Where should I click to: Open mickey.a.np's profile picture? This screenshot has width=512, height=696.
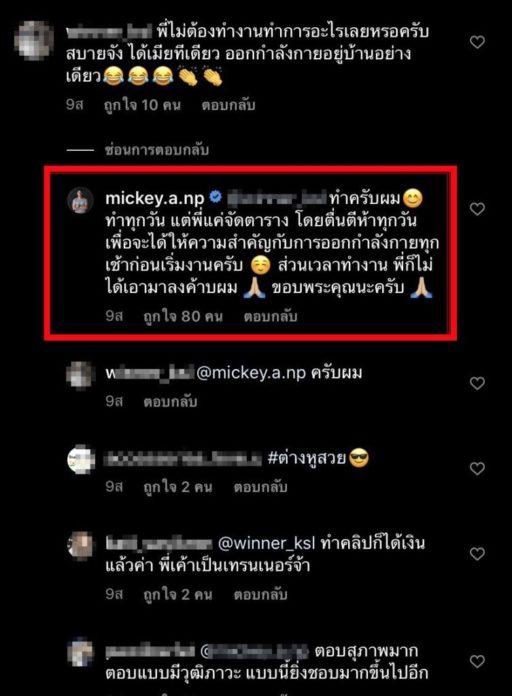80,200
